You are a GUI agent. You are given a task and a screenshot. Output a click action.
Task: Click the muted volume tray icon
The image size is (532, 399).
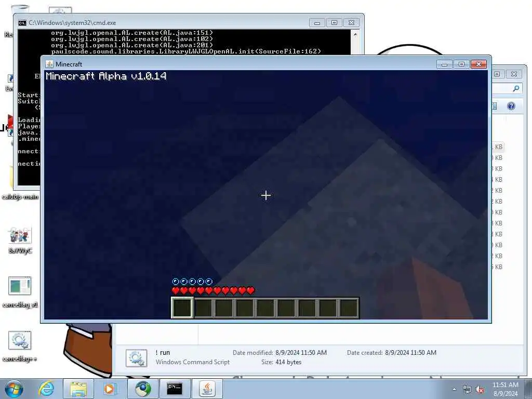tap(480, 390)
